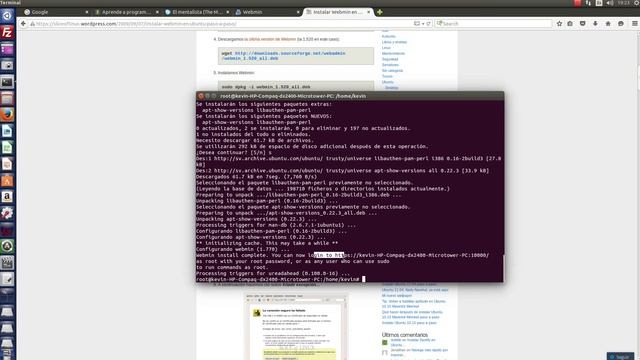Switch to the Google tab
The height and width of the screenshot is (360, 640).
click(56, 12)
